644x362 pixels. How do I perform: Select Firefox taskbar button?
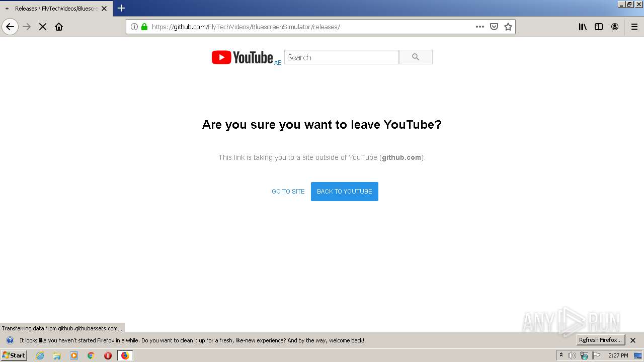pyautogui.click(x=125, y=355)
